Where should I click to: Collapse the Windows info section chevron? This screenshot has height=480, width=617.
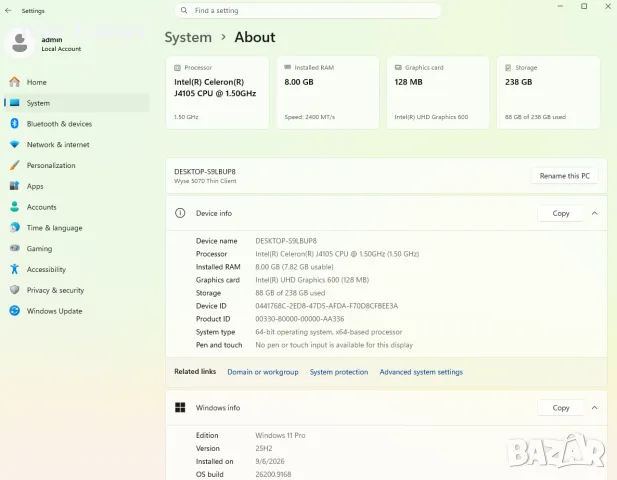[x=595, y=408]
